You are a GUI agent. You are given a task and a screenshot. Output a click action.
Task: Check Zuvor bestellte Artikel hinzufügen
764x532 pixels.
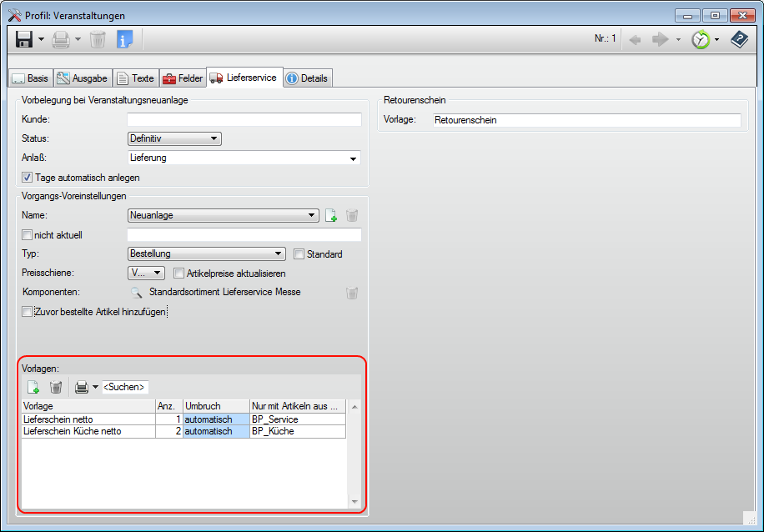(x=28, y=312)
